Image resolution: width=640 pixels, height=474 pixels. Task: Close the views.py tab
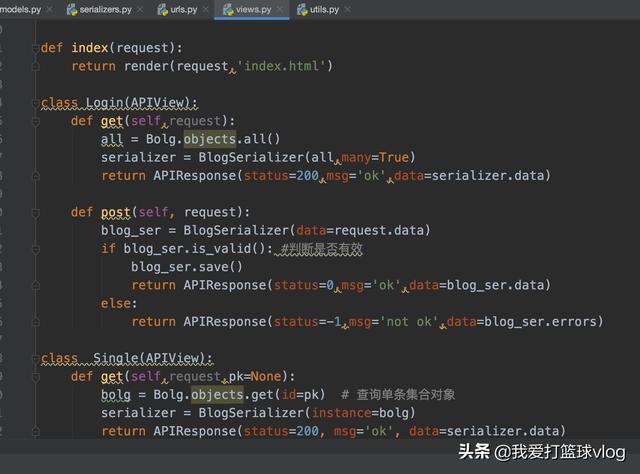click(x=280, y=9)
